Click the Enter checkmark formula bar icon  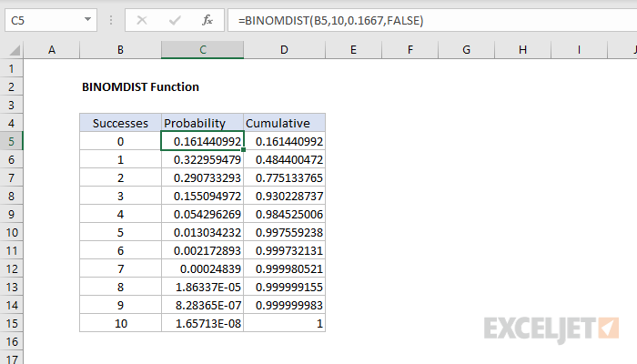pyautogui.click(x=175, y=20)
